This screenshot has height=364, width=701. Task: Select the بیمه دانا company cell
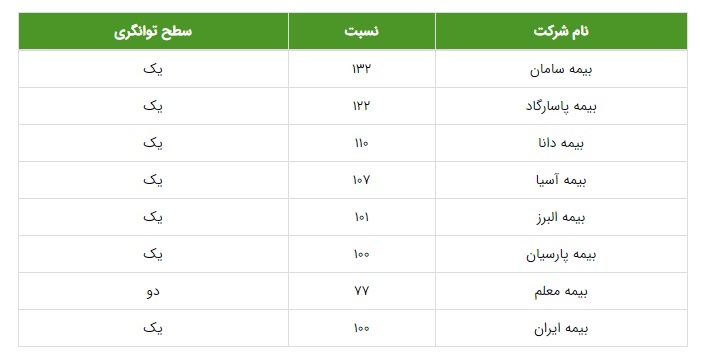(x=561, y=144)
